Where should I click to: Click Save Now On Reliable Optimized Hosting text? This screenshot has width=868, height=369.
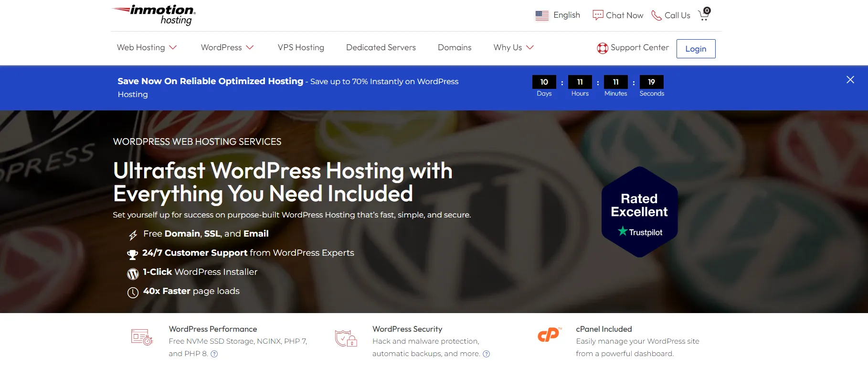click(x=211, y=81)
